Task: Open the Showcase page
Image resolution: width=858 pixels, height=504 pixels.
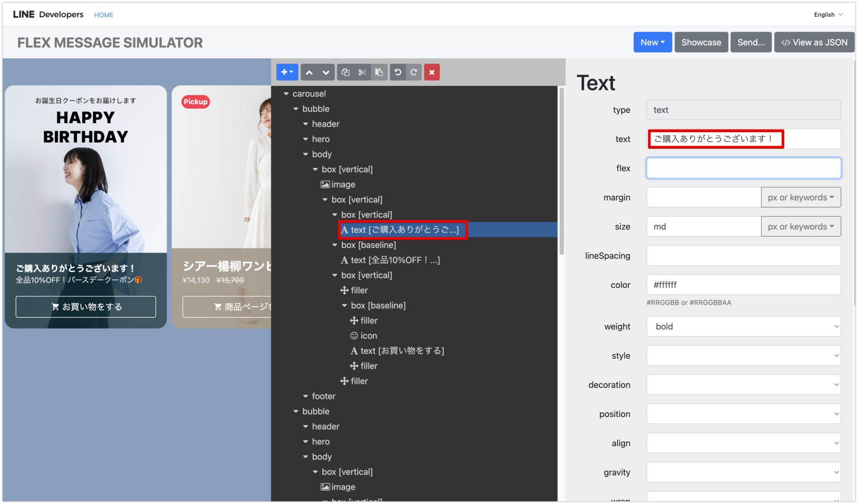Action: tap(701, 42)
